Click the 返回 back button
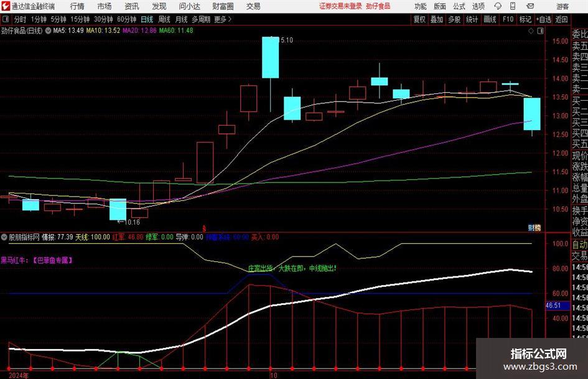Image resolution: width=588 pixels, height=379 pixels. [x=561, y=19]
